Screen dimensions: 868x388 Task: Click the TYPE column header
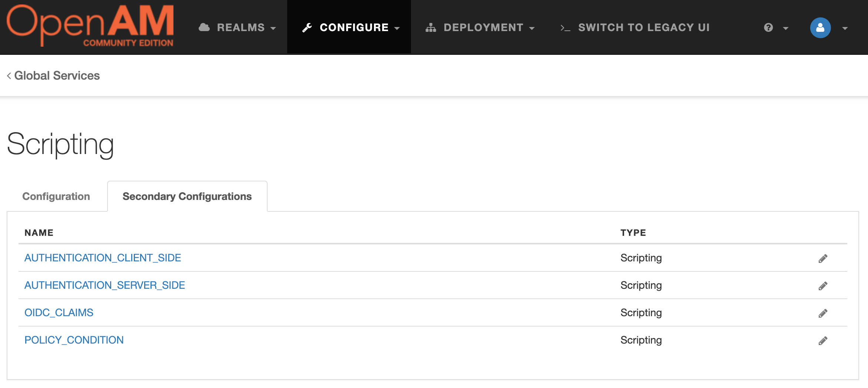[633, 233]
